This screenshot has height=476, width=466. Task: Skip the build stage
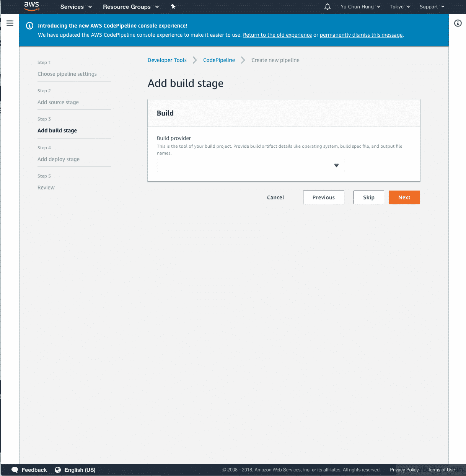click(x=369, y=197)
